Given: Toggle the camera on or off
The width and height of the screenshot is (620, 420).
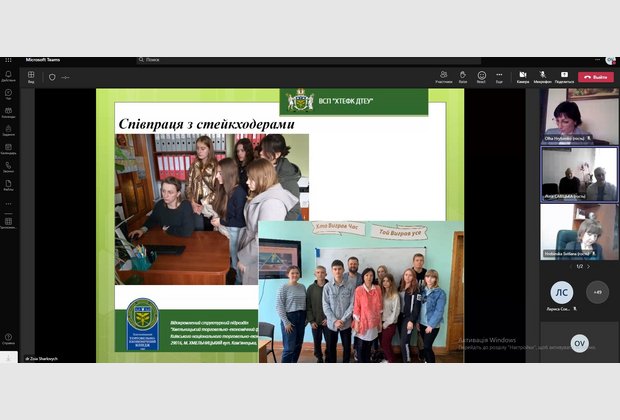Looking at the screenshot, I should [x=522, y=76].
